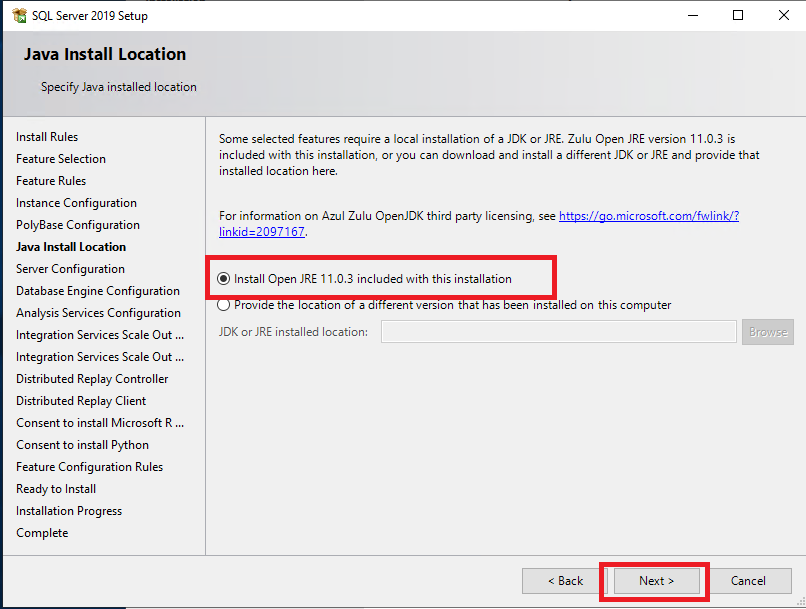The height and width of the screenshot is (609, 806).
Task: Click the JDK or JRE installed location field
Action: tap(558, 332)
